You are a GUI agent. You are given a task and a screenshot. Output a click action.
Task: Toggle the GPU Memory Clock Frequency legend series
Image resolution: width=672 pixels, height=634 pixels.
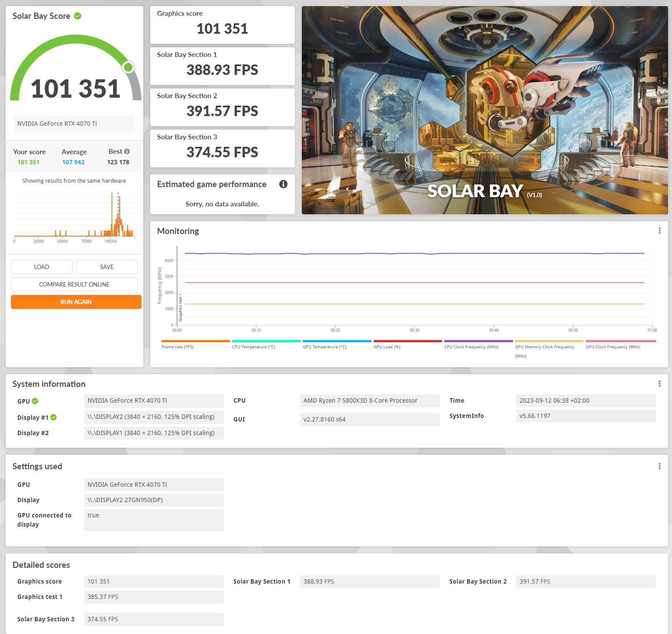tap(549, 349)
